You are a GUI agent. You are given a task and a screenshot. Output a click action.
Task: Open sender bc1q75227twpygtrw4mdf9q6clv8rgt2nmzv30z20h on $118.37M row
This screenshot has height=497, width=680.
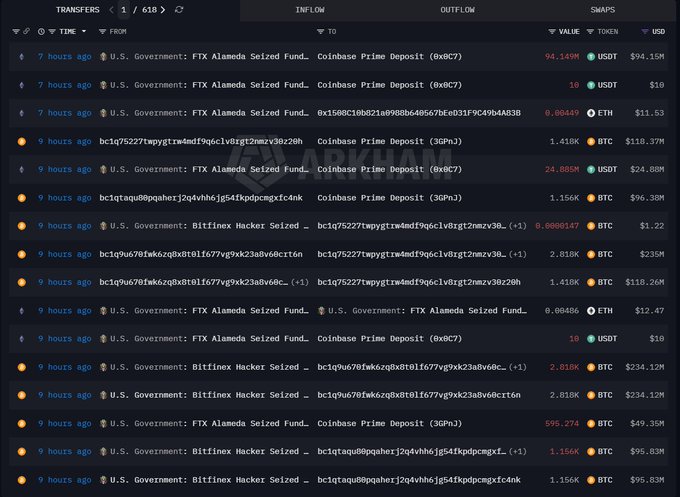[x=201, y=141]
